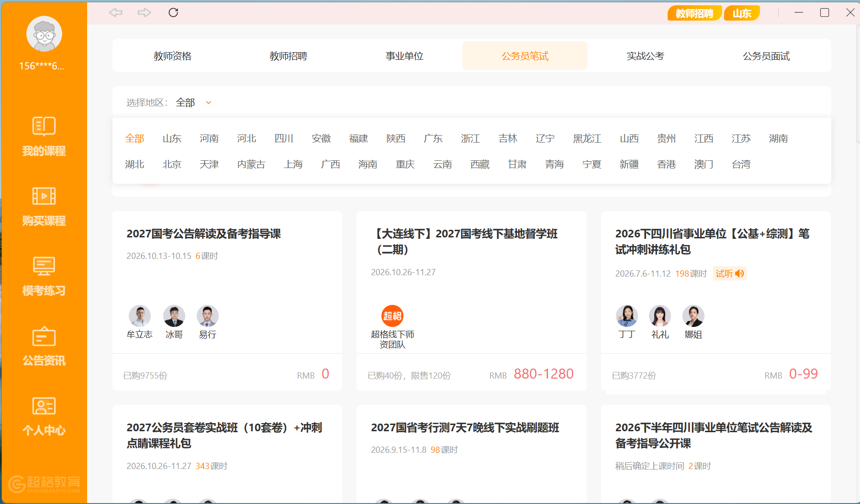Open 购买课程 in the sidebar
This screenshot has height=504, width=860.
coord(44,206)
